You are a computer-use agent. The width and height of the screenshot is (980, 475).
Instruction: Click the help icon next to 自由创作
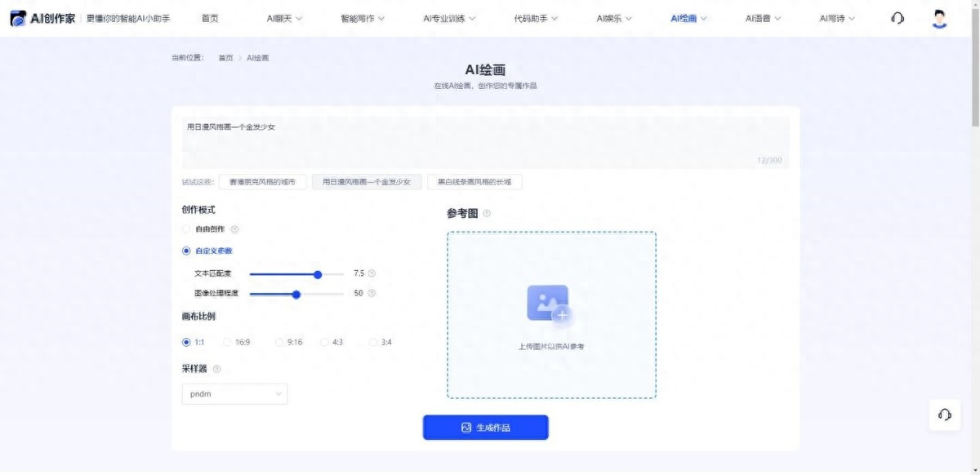pyautogui.click(x=234, y=229)
